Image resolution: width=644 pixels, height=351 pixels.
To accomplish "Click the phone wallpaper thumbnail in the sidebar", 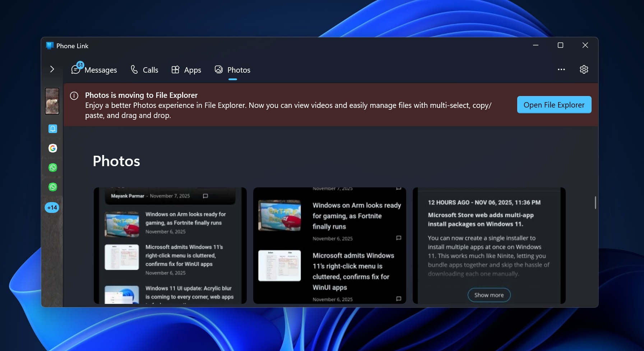I will [52, 101].
